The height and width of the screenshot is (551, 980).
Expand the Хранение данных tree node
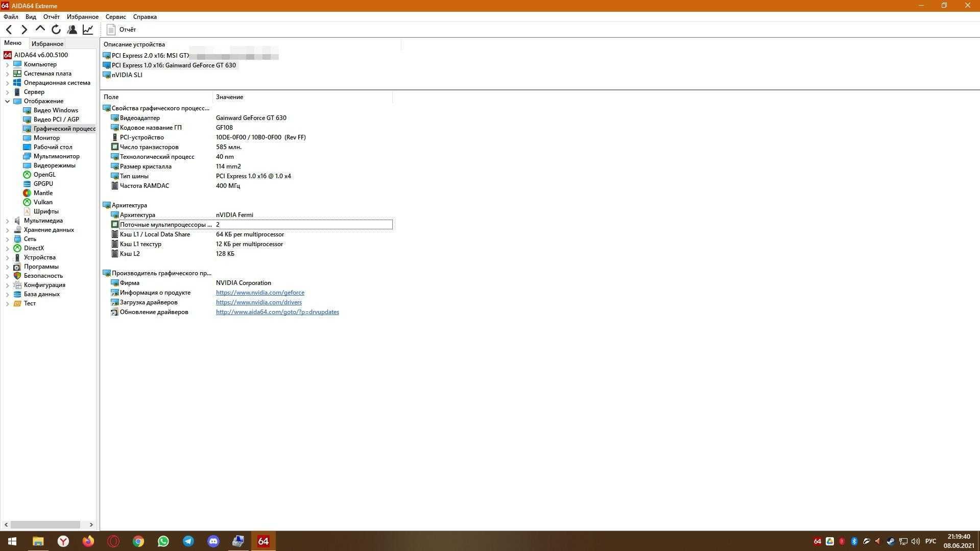click(8, 230)
